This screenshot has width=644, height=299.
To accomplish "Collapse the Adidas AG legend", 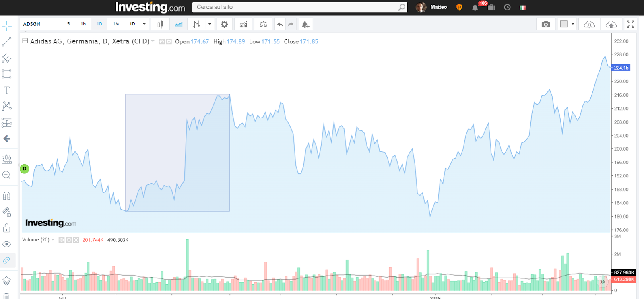I will click(x=25, y=41).
